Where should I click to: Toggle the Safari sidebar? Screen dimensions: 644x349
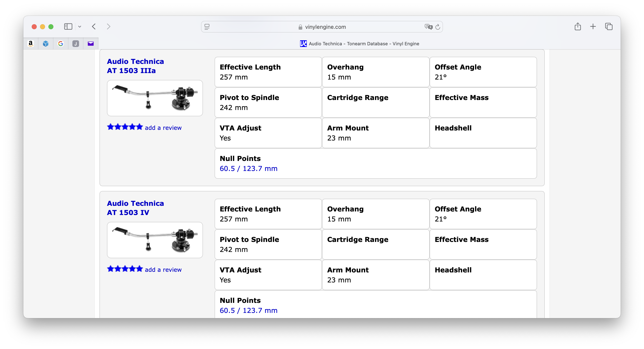pos(68,27)
